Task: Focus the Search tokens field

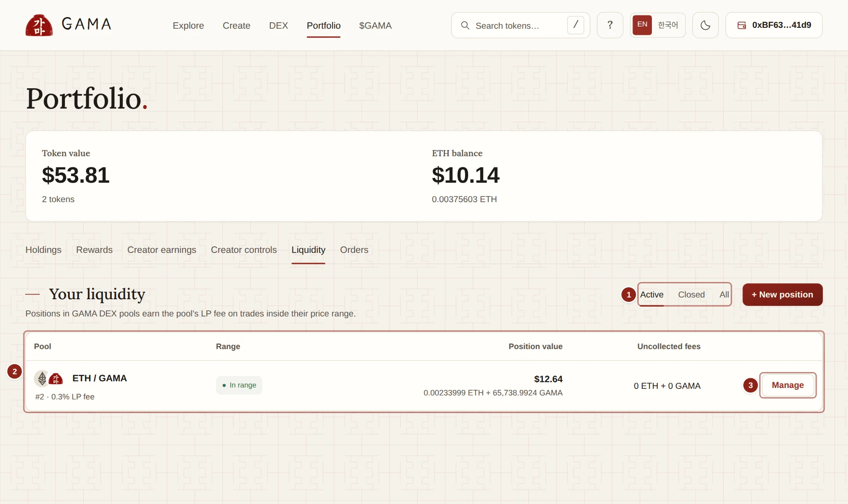Action: pyautogui.click(x=520, y=26)
